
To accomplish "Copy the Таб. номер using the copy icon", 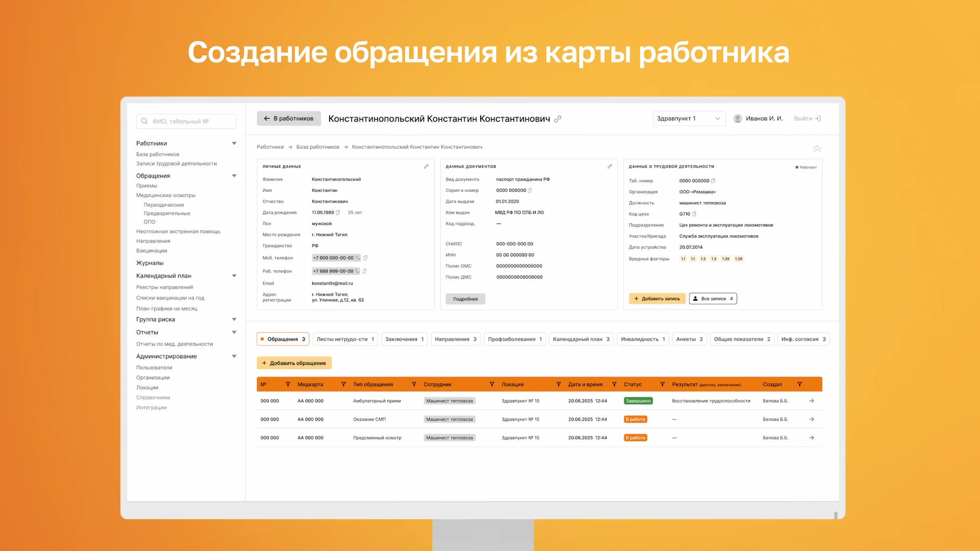I will coord(713,180).
